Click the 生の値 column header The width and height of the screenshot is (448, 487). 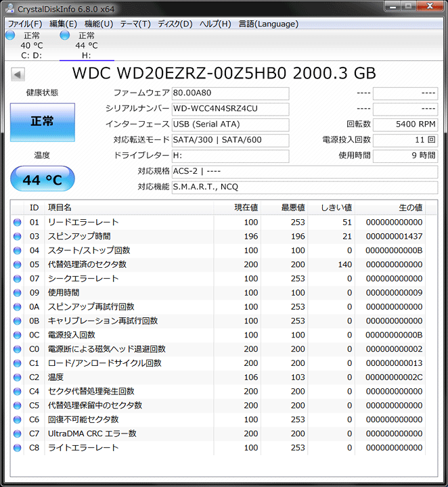click(390, 208)
